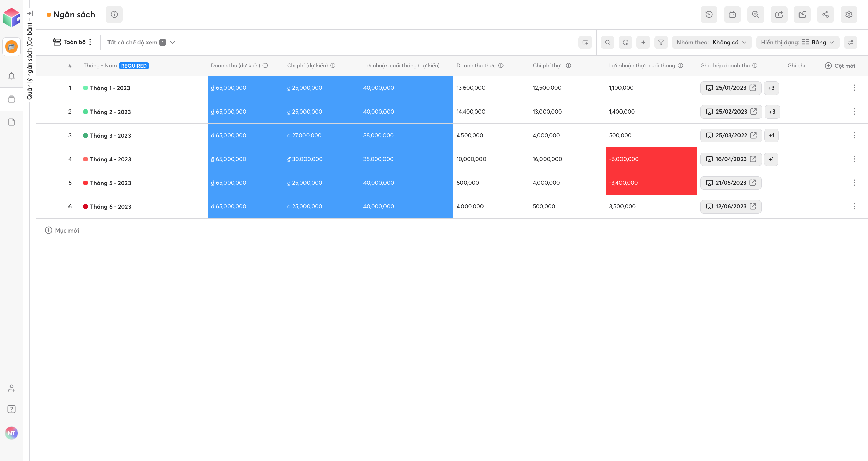Select the Tháng 6 - 2023 row title

coord(111,206)
